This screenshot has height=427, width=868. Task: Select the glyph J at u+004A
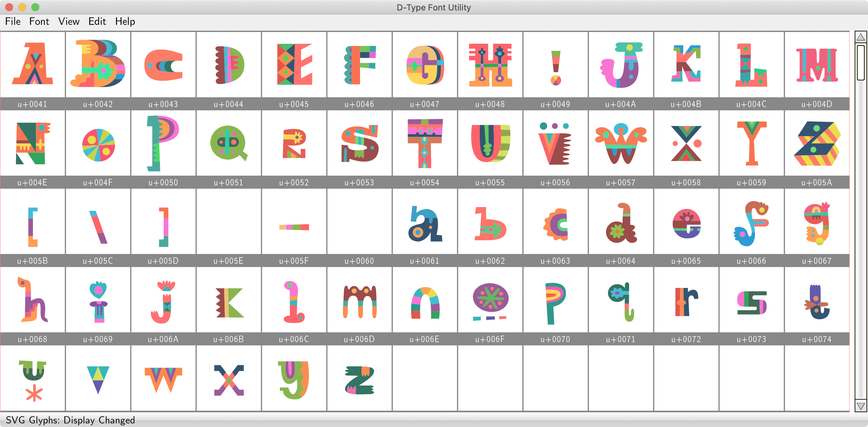pyautogui.click(x=621, y=65)
